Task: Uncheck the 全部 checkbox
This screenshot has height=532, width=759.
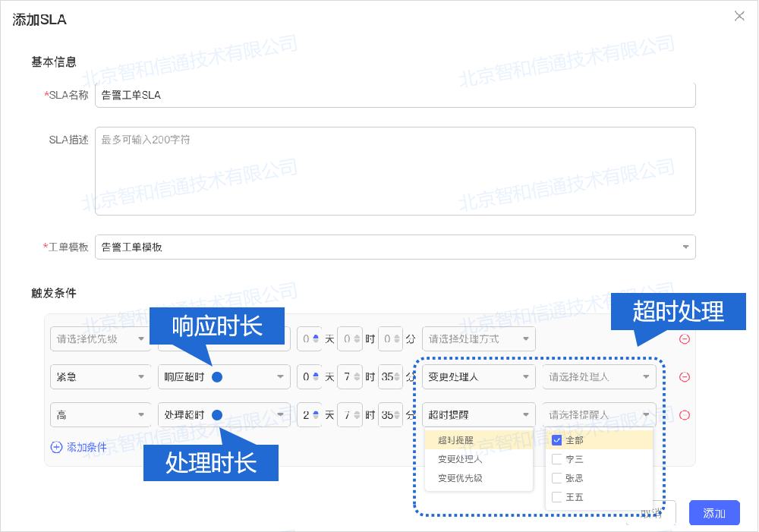Action: (x=556, y=440)
